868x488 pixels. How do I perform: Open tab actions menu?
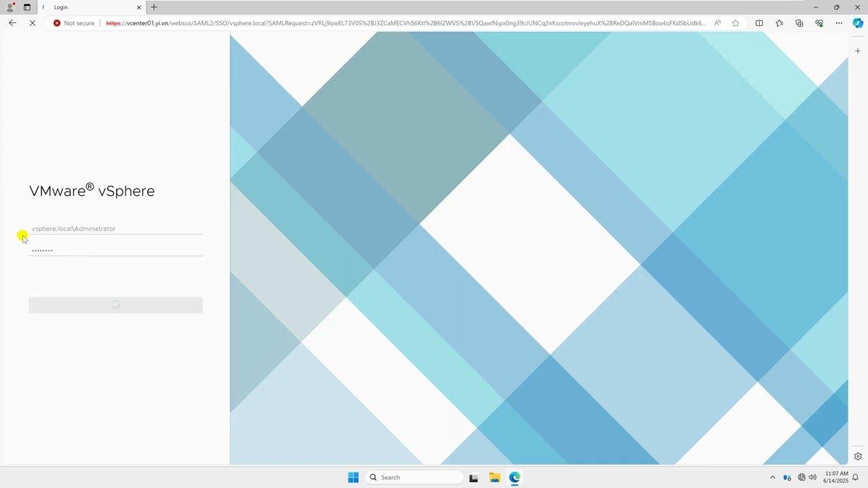click(27, 7)
